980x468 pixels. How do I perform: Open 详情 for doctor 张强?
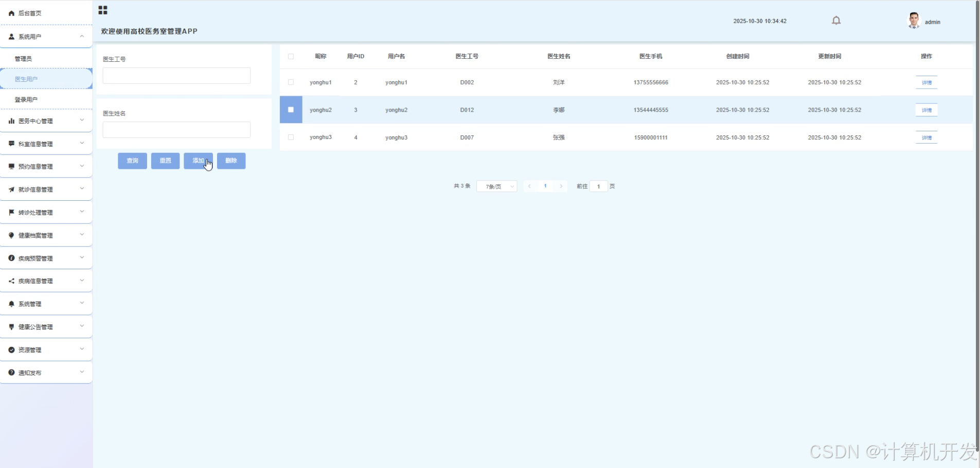click(926, 137)
